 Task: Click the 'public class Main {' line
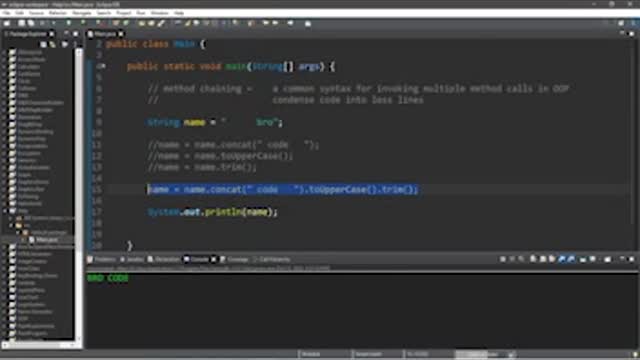[x=155, y=44]
